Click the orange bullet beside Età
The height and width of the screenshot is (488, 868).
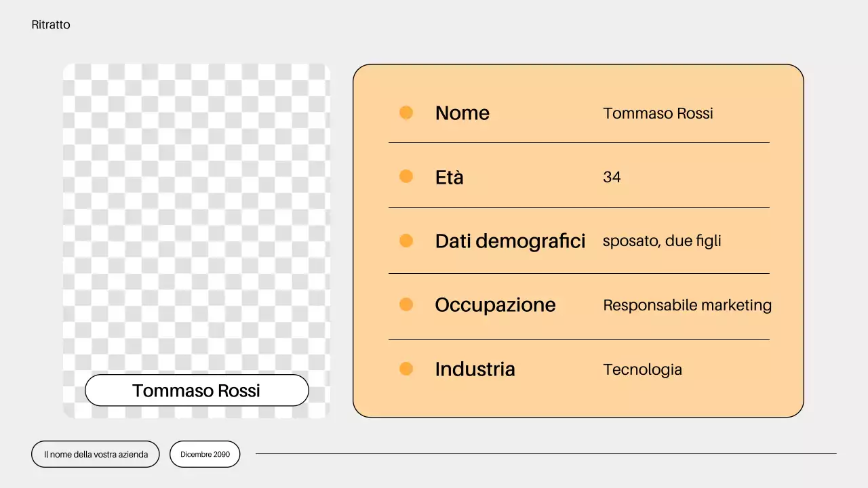click(x=406, y=176)
